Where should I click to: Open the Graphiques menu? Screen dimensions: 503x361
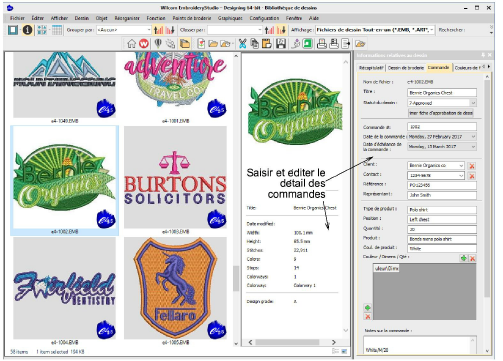pos(230,18)
